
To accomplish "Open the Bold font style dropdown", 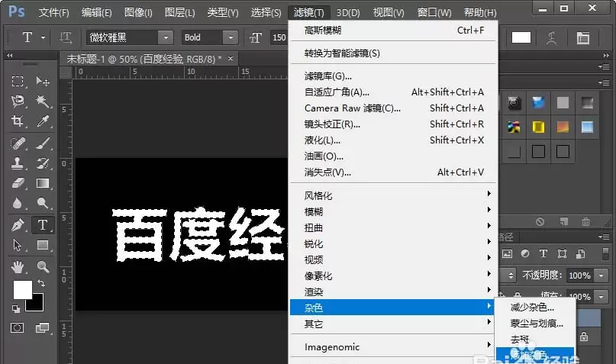I will 231,37.
